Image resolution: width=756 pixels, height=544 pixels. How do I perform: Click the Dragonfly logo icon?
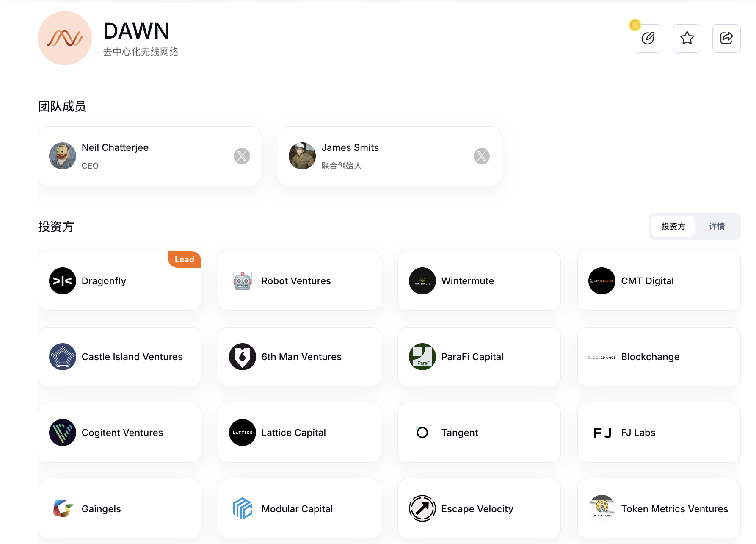pyautogui.click(x=63, y=281)
